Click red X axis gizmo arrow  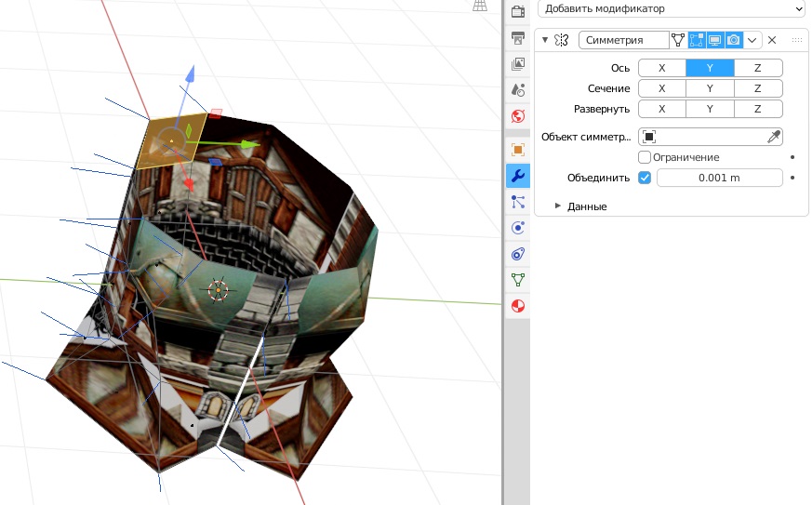point(188,184)
